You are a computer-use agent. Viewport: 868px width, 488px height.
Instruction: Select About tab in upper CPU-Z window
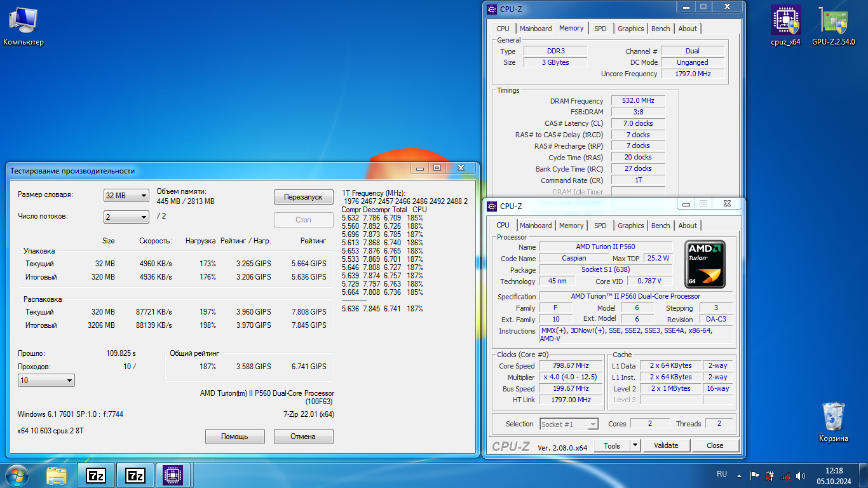(x=688, y=29)
